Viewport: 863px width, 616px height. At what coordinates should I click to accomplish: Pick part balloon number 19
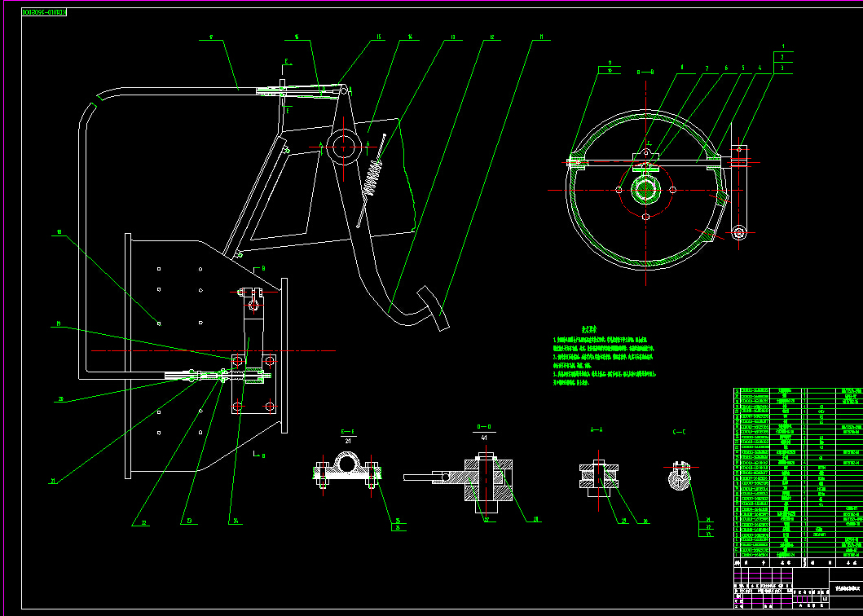(59, 323)
